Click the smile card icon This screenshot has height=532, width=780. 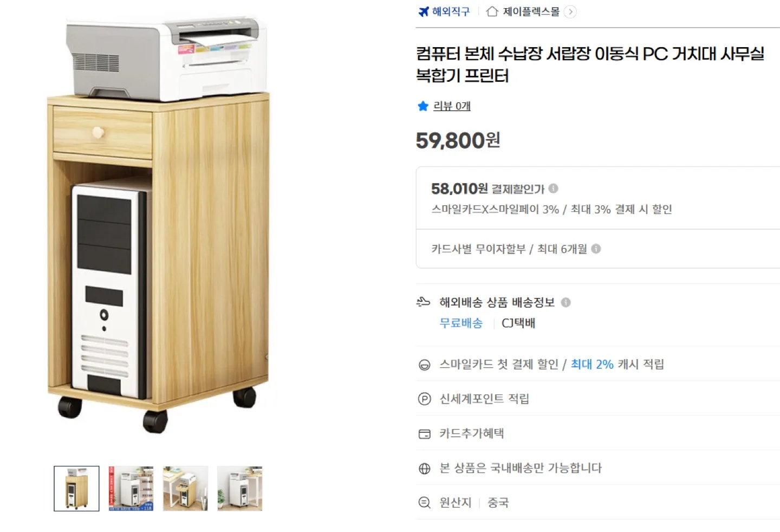425,365
